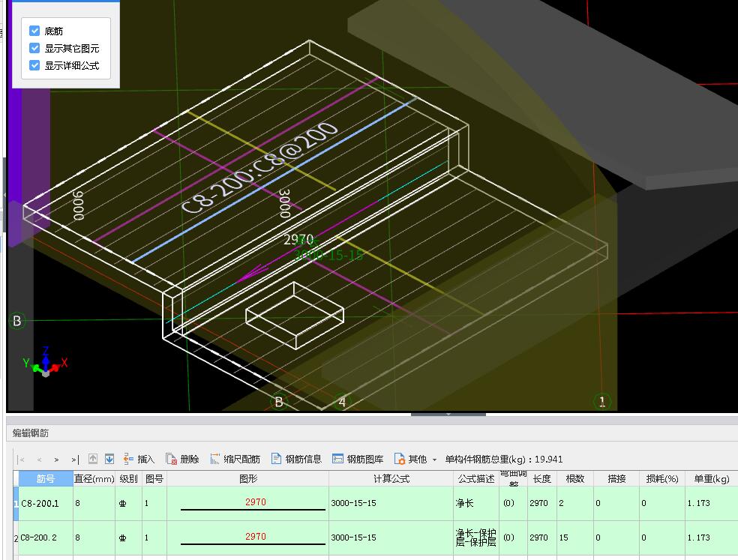The image size is (738, 560).
Task: Go to first rebar record arrow
Action: 21,460
